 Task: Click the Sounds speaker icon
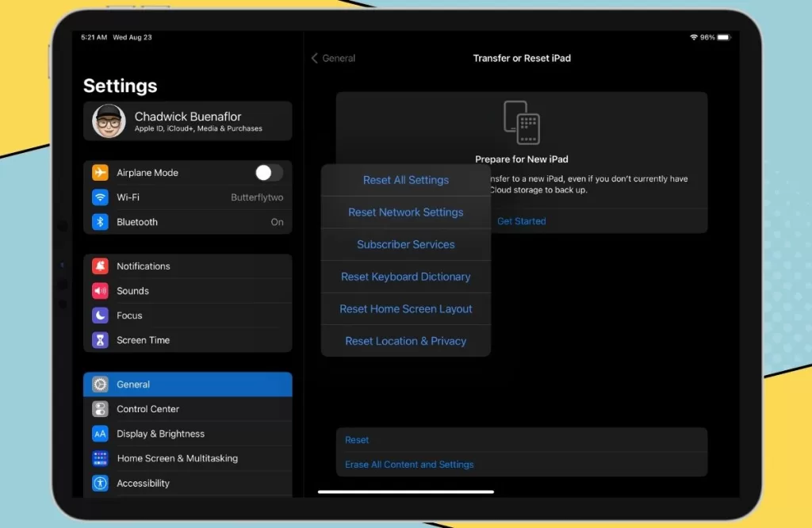100,291
